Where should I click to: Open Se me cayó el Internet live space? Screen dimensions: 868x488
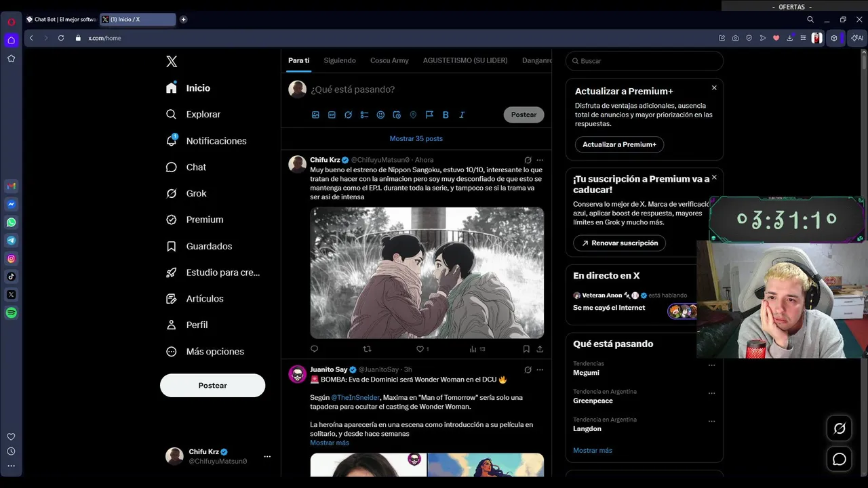click(x=609, y=308)
